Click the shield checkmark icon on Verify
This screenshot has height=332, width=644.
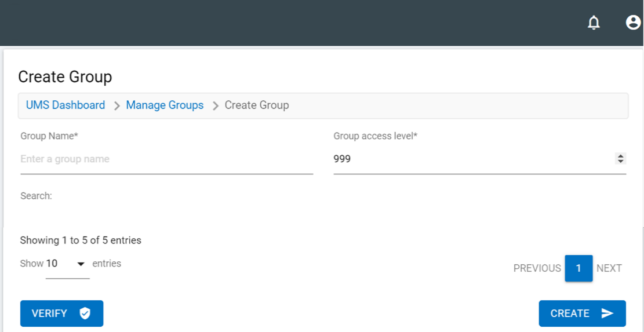(x=85, y=313)
